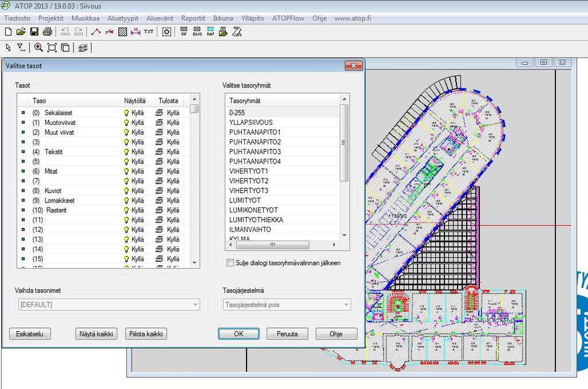The height and width of the screenshot is (389, 588).
Task: Select the delete line tool icon
Action: coord(109,32)
